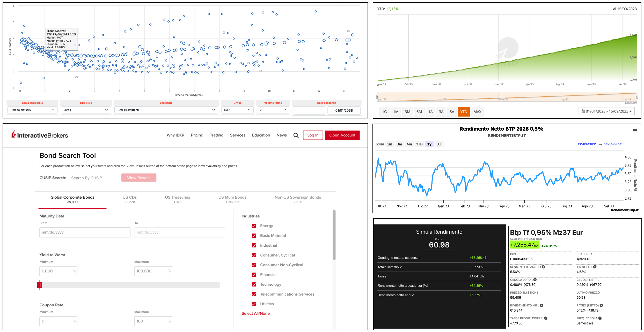
Task: Select the YTD range on justETF chart
Action: tap(464, 112)
